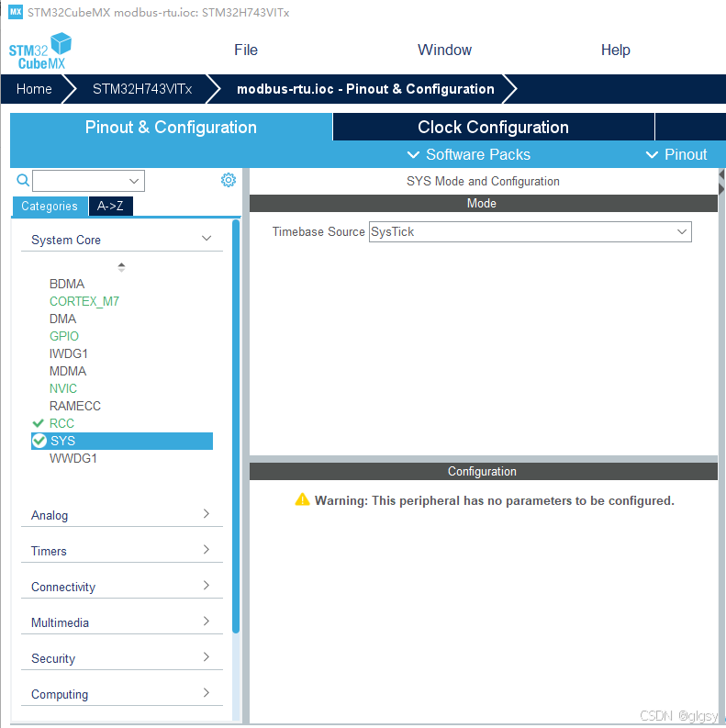Expand the Analog category

click(122, 515)
